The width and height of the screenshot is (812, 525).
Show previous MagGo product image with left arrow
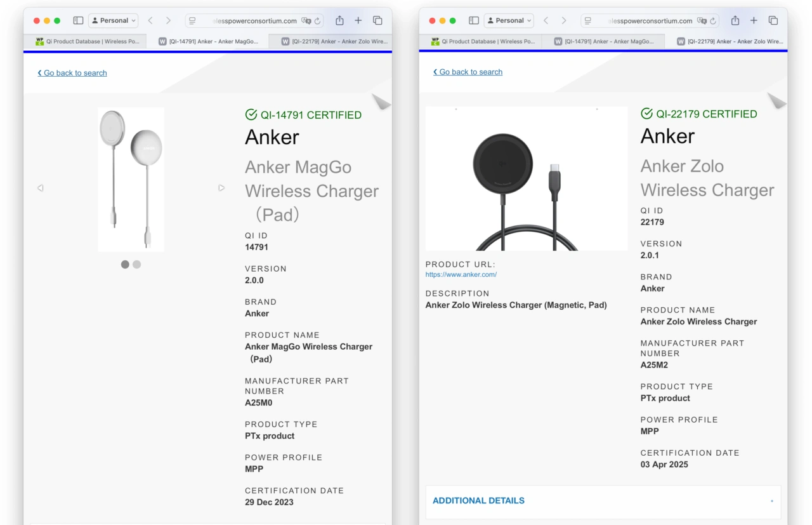(40, 188)
